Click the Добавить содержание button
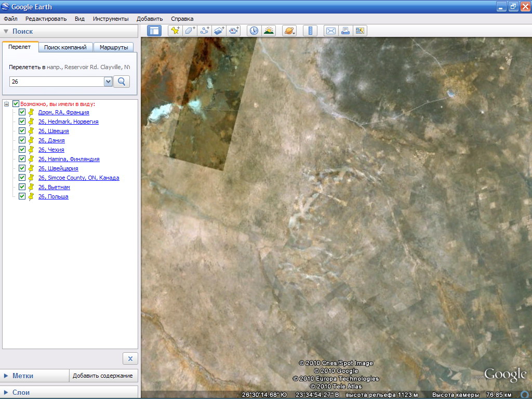This screenshot has height=399, width=532. click(x=102, y=376)
